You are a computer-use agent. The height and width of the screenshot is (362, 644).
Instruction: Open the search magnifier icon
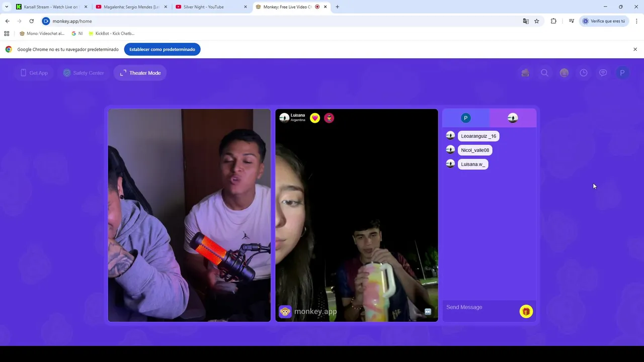pyautogui.click(x=544, y=73)
